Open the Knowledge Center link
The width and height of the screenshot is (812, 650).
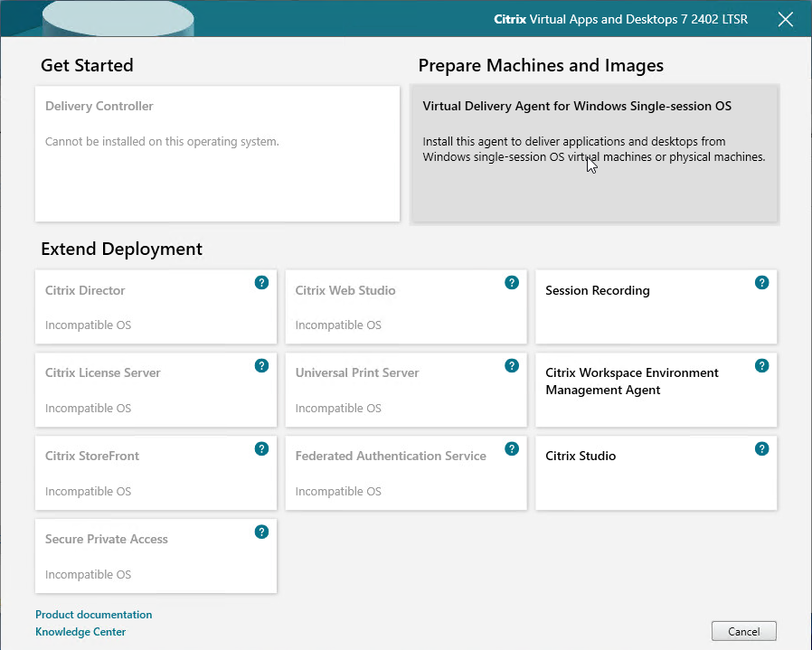[80, 632]
